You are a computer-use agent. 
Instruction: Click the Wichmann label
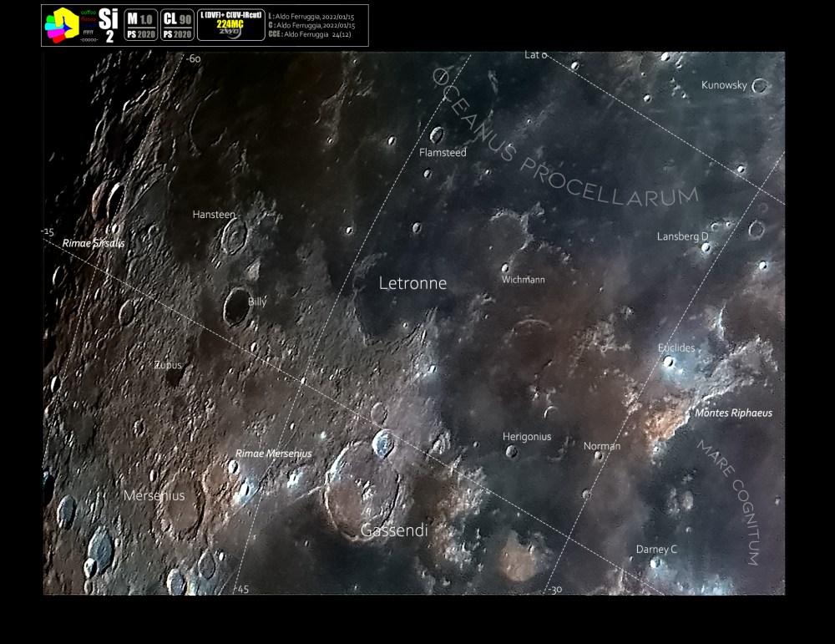[x=523, y=280]
